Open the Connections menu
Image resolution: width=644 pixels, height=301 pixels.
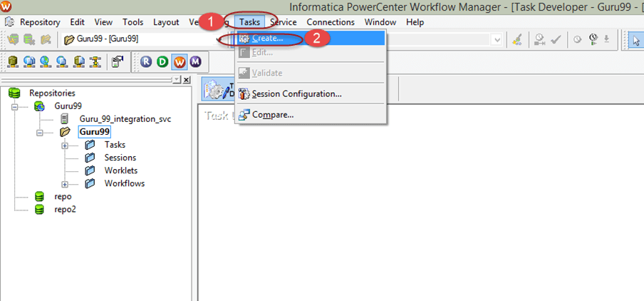coord(331,22)
